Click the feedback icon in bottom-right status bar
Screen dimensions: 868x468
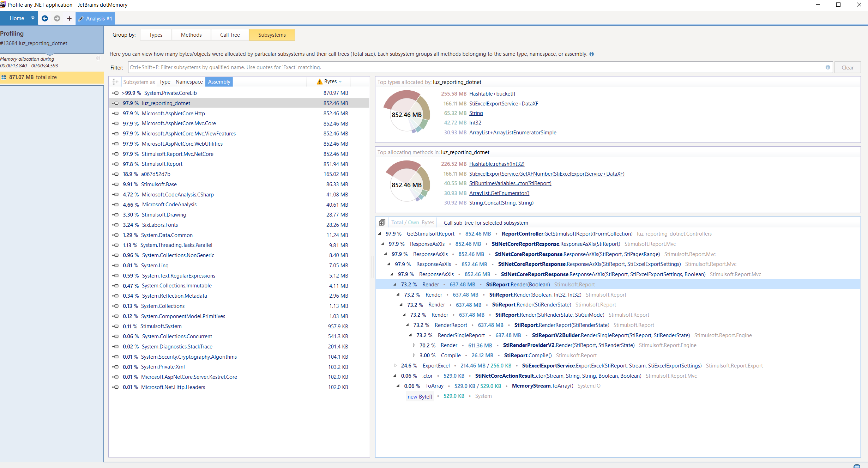click(x=857, y=466)
